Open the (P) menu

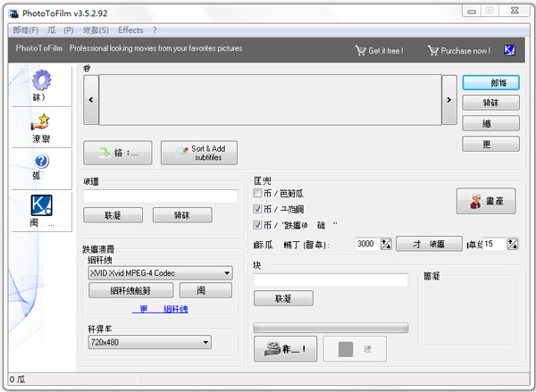pos(60,30)
